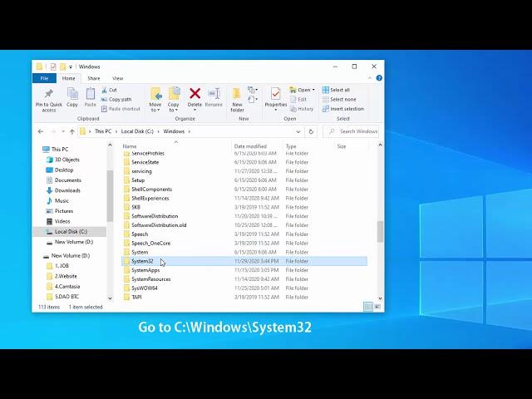Click History in the Open group
Viewport: 532px width, 399px height.
click(x=302, y=109)
